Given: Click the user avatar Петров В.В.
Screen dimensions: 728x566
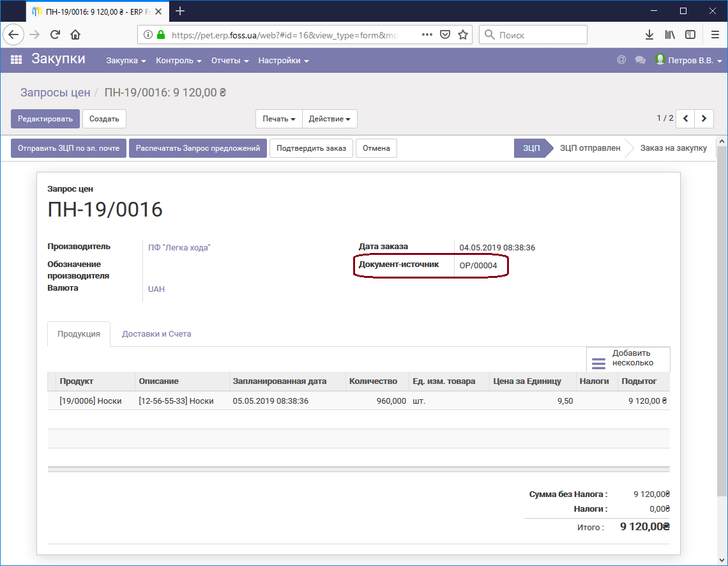Looking at the screenshot, I should click(x=660, y=59).
